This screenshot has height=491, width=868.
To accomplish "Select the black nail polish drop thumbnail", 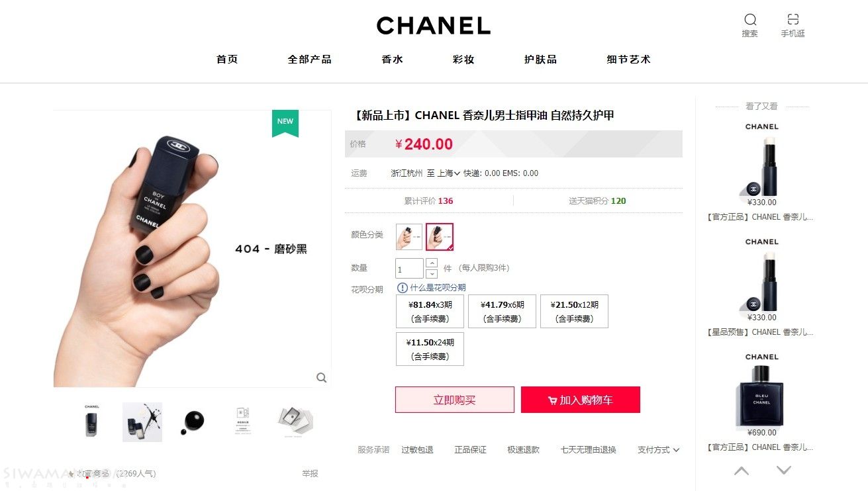I will pyautogui.click(x=193, y=422).
